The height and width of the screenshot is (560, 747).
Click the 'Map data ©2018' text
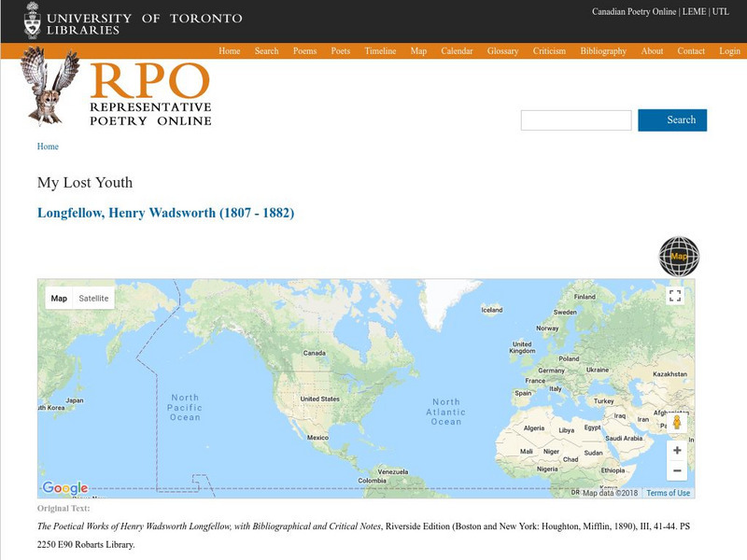pyautogui.click(x=610, y=493)
